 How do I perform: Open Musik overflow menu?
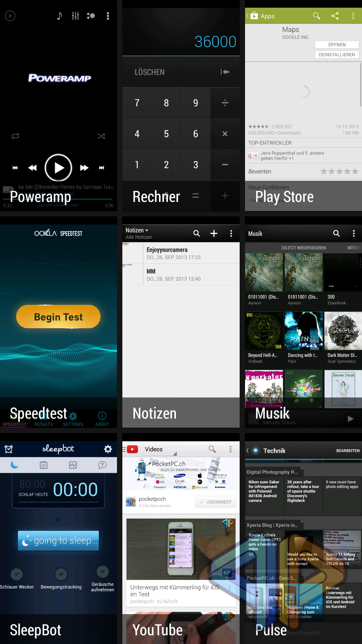[354, 233]
